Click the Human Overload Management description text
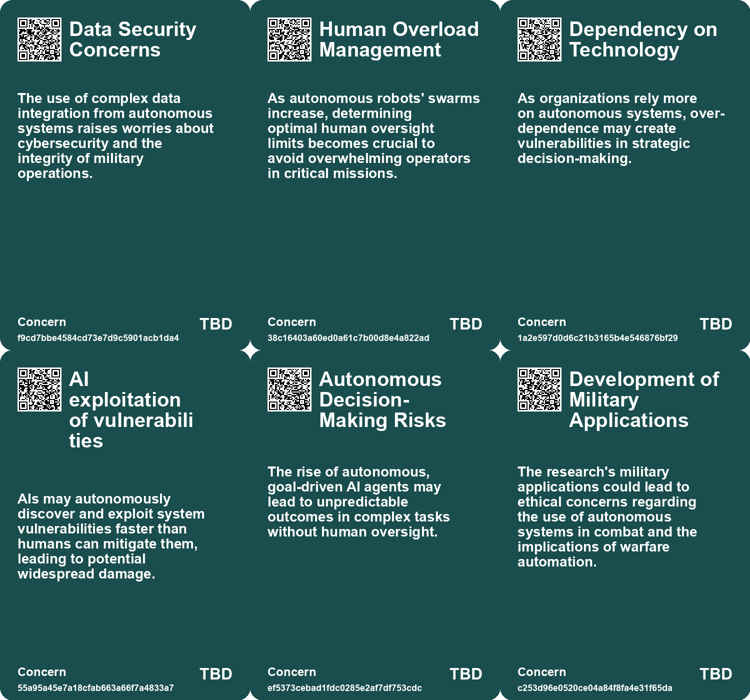The width and height of the screenshot is (750, 700). (373, 135)
